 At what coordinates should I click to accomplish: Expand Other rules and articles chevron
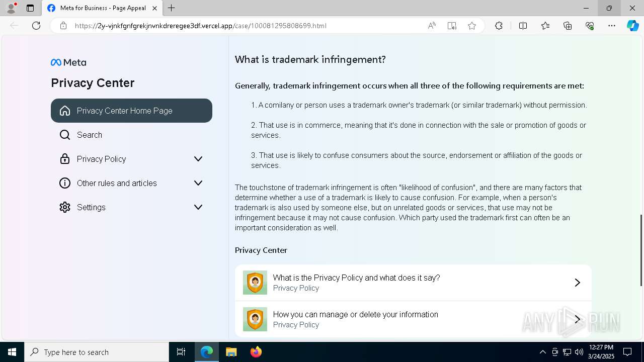pyautogui.click(x=198, y=183)
